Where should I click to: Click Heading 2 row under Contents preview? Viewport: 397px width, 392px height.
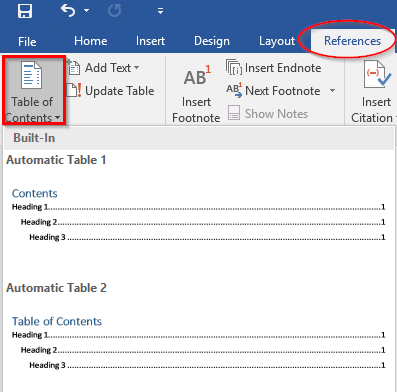click(x=203, y=222)
